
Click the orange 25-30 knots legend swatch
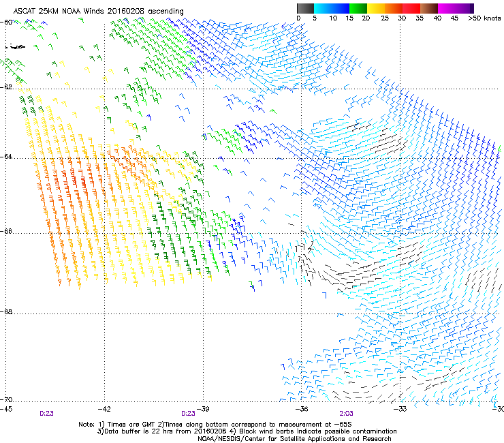point(394,8)
